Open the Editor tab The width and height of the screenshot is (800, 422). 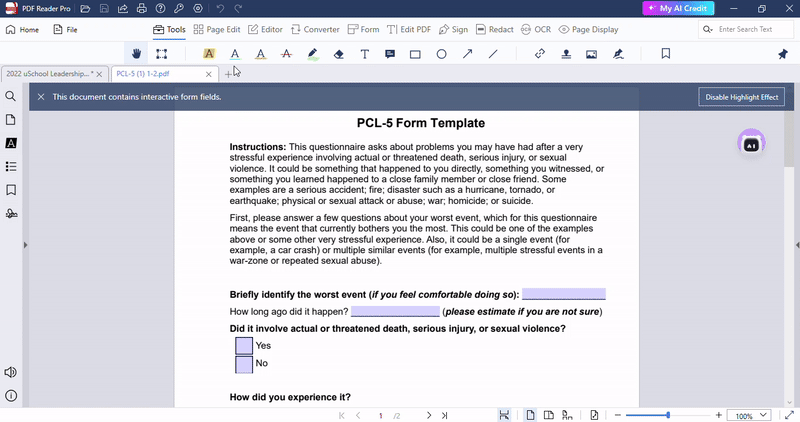pyautogui.click(x=265, y=30)
